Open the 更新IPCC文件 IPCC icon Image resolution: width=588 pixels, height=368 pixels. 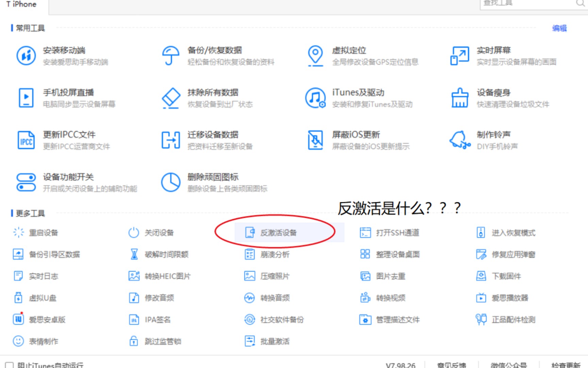click(26, 140)
